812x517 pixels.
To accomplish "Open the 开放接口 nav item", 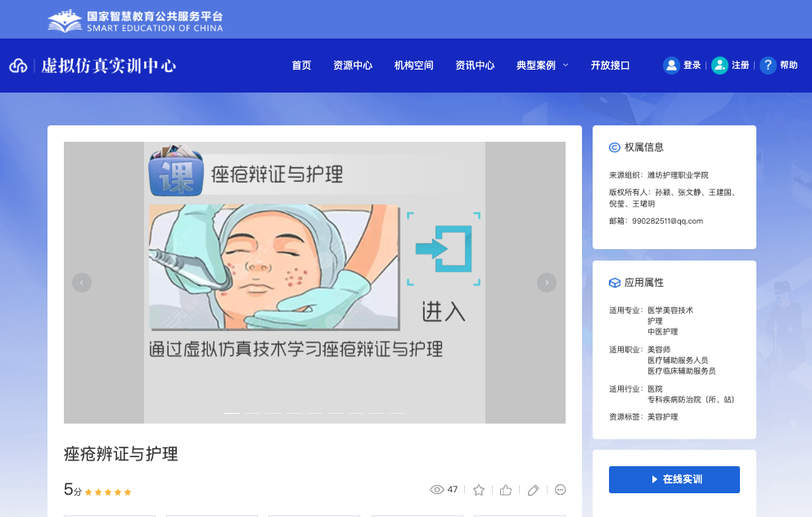I will pos(610,66).
